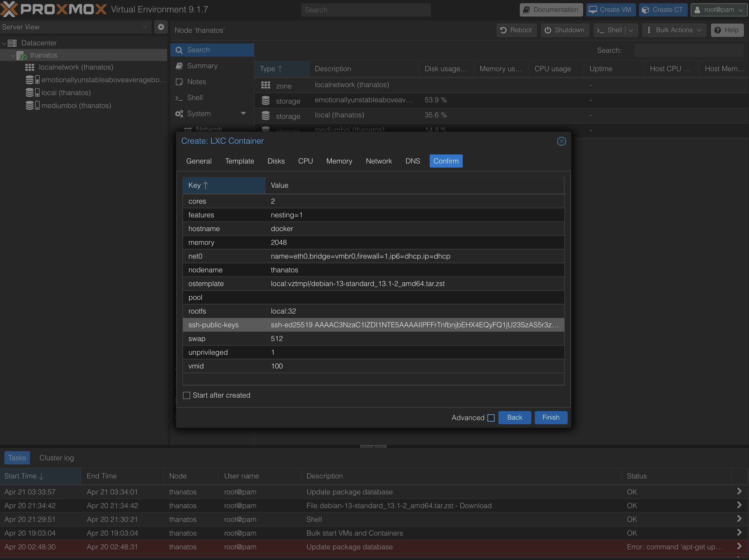
Task: Open the CPU wizard tab
Action: [x=306, y=161]
